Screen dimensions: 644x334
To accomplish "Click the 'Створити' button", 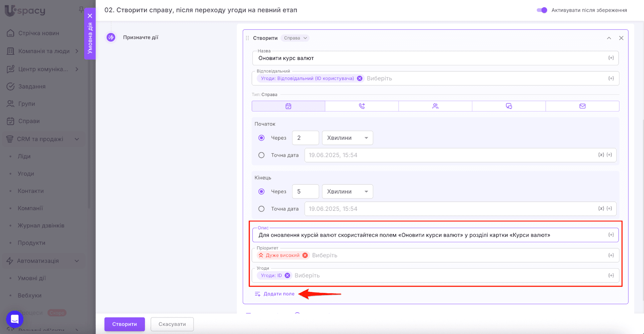I will pyautogui.click(x=124, y=324).
